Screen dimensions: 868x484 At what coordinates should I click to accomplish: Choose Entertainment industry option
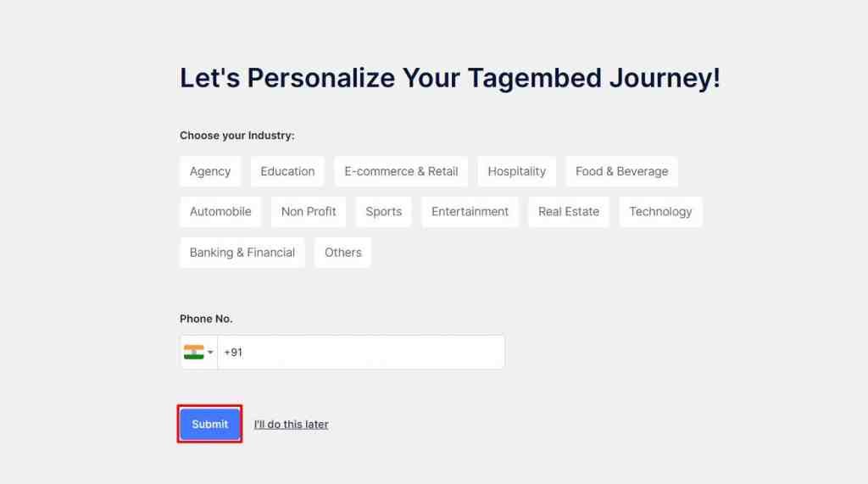click(x=470, y=212)
